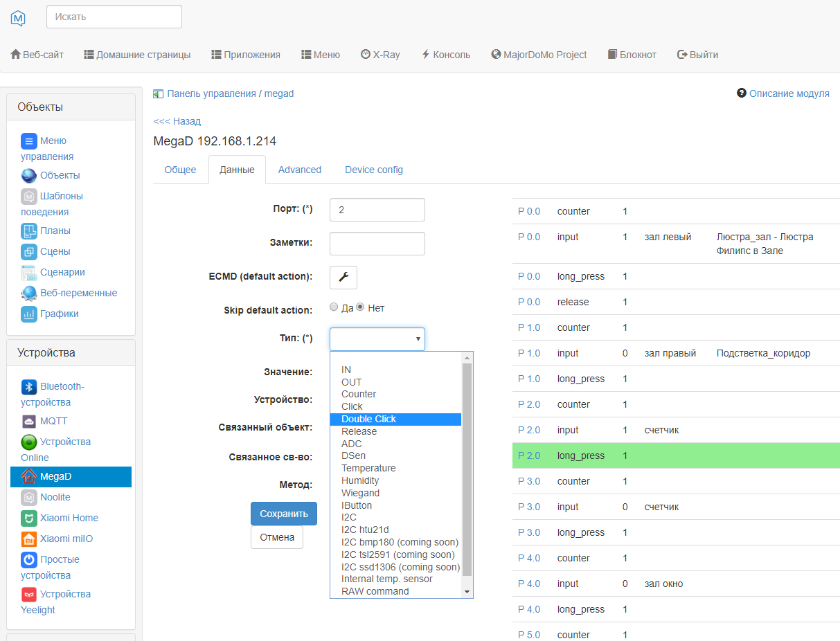Click the Сцены icon in Objects panel
Image resolution: width=840 pixels, height=641 pixels.
(28, 252)
